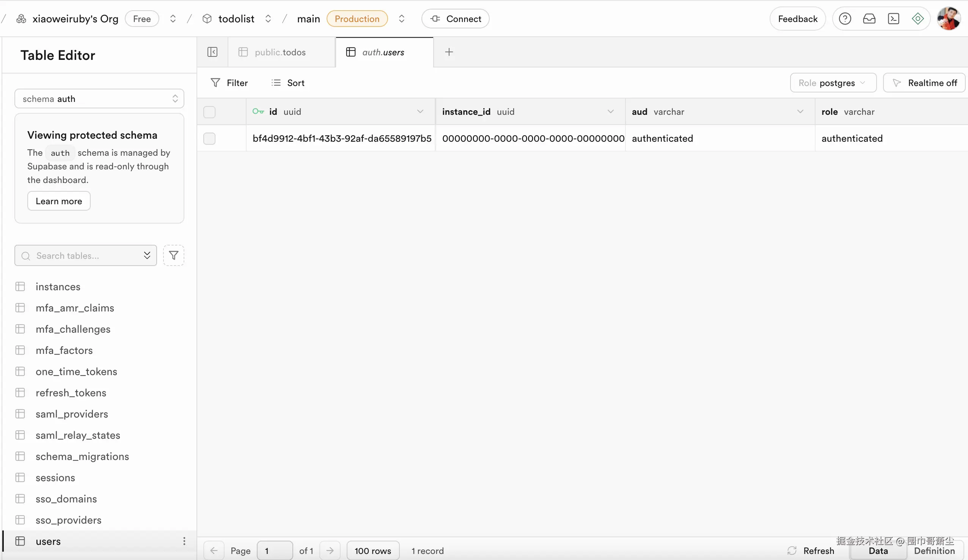Image resolution: width=968 pixels, height=560 pixels.
Task: Switch to the Definition view tab
Action: [934, 551]
